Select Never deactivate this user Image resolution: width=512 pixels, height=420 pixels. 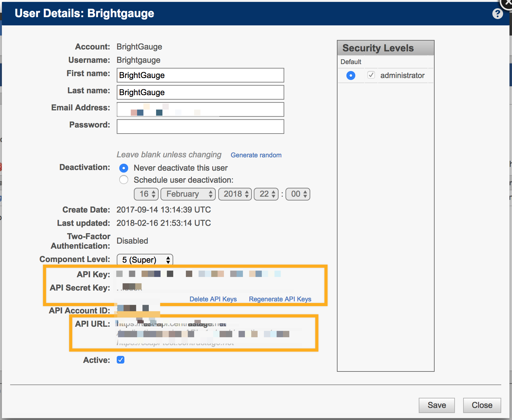click(x=124, y=168)
